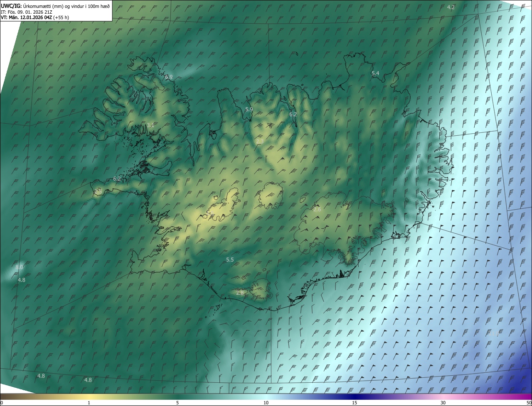This screenshot has height=406, width=532.
Task: Click the colorbar tick label "1"
Action: [89, 403]
